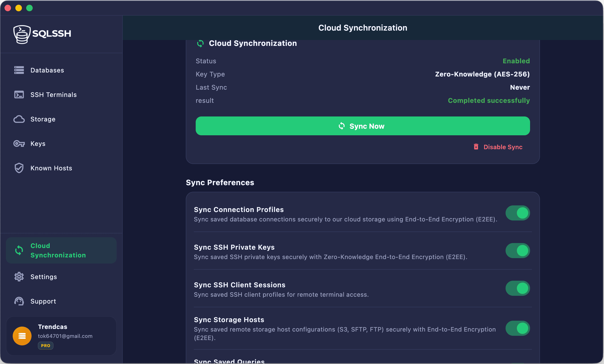Open the Trendcas account card

[x=61, y=336]
